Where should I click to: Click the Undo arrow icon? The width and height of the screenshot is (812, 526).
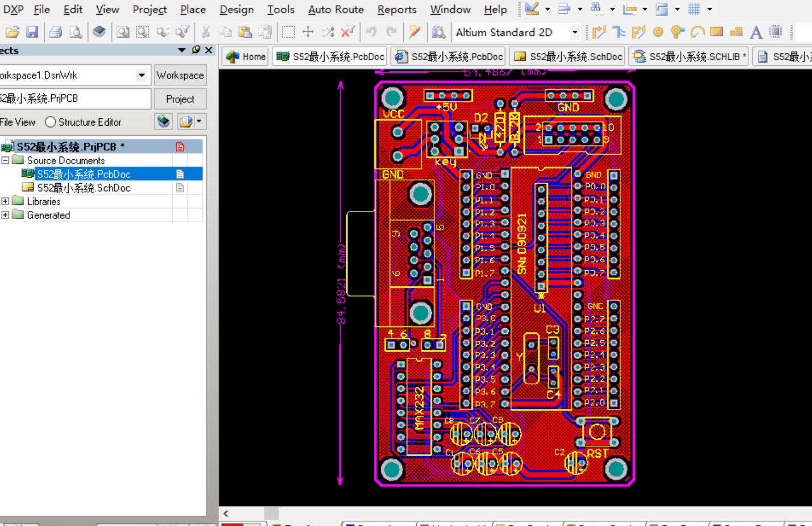coord(371,32)
